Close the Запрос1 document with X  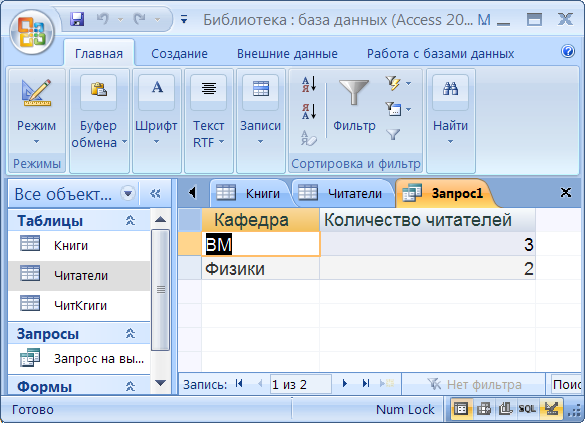click(x=566, y=192)
